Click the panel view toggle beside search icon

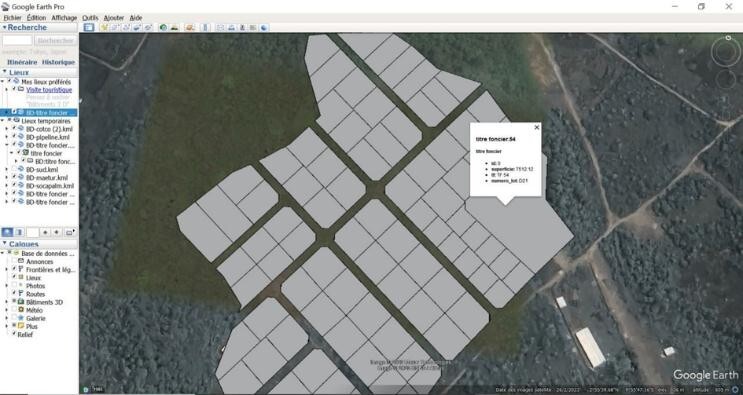(x=19, y=232)
